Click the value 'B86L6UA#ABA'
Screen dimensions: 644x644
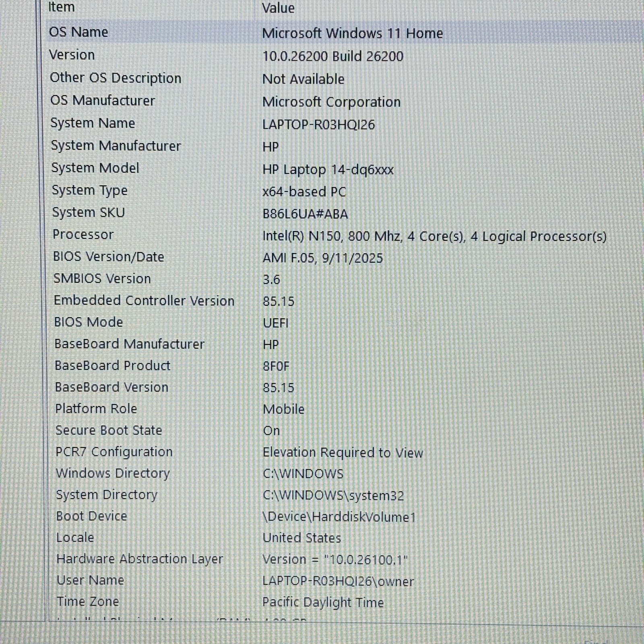305,214
